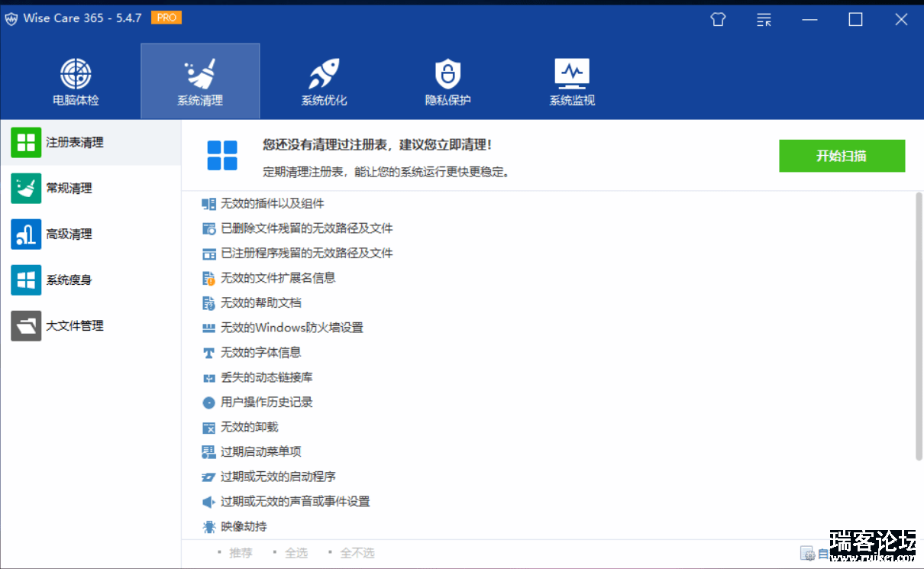Click the 无效的Windows防火墙设置 icon
The image size is (924, 569).
208,328
